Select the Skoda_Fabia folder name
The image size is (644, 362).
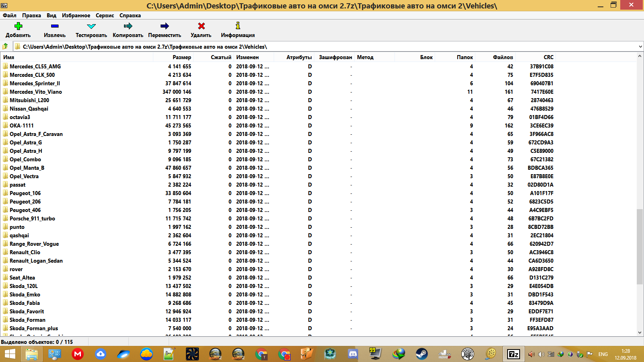tap(25, 303)
